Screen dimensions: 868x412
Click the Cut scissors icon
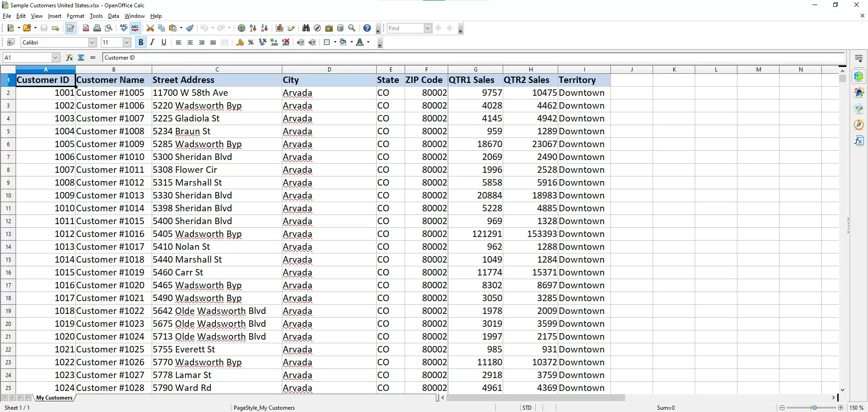click(x=150, y=28)
